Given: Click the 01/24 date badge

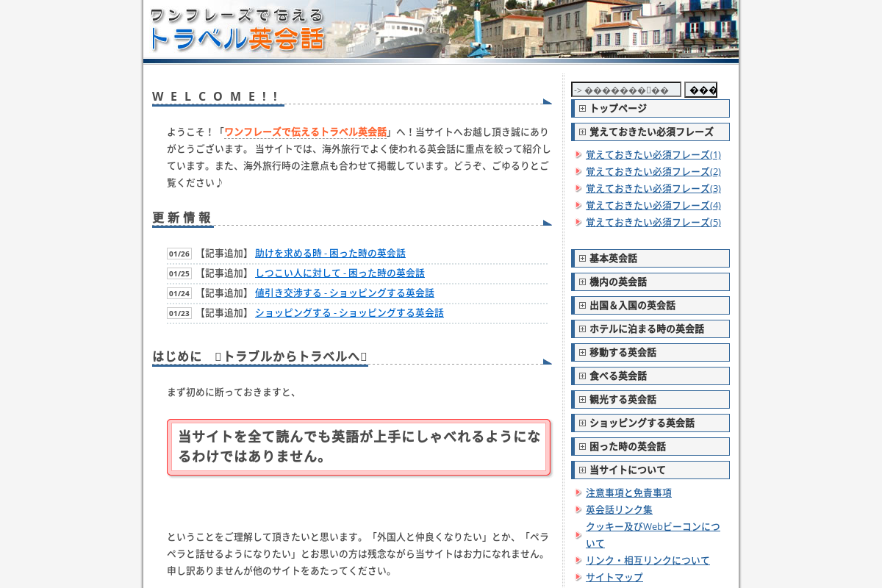Looking at the screenshot, I should (179, 293).
